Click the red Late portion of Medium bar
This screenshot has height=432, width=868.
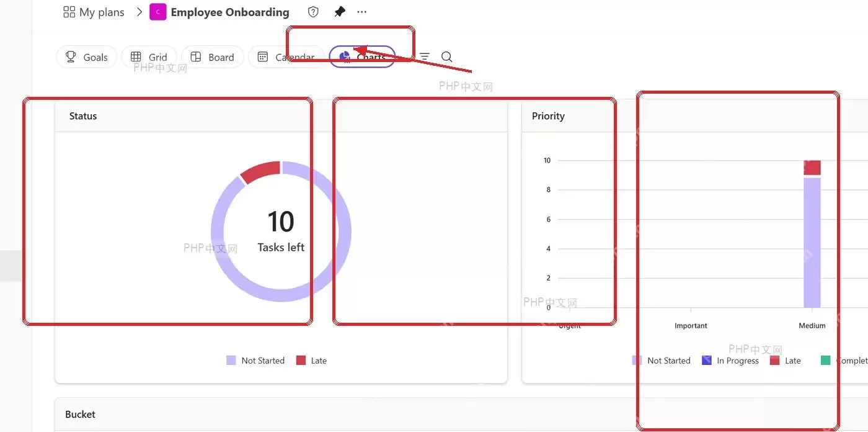812,168
